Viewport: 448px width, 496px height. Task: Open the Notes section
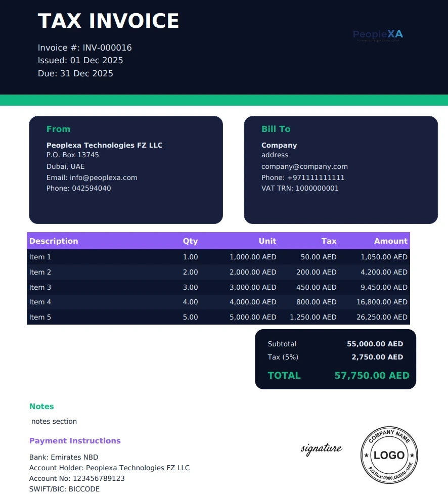click(x=41, y=406)
